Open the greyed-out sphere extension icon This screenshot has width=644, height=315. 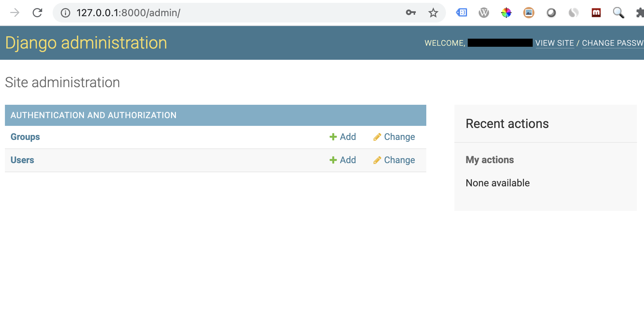coord(573,13)
